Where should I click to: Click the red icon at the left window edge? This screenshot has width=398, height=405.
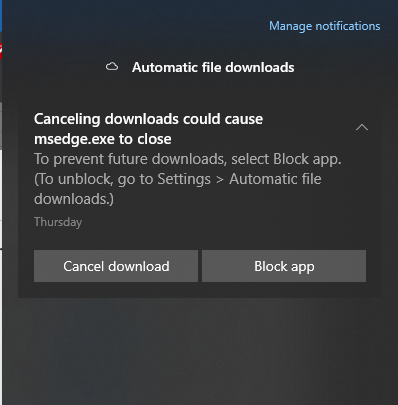tap(1, 51)
